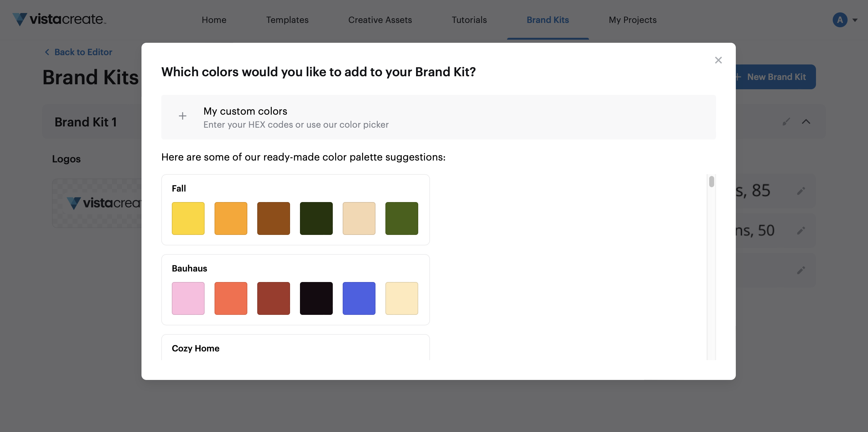Open the account dropdown arrow
The image size is (868, 432).
[855, 20]
